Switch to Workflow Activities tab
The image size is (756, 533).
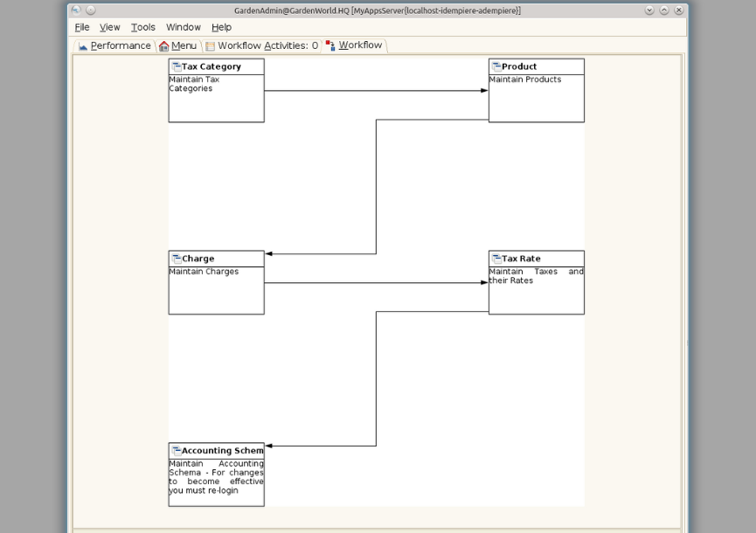coord(262,45)
